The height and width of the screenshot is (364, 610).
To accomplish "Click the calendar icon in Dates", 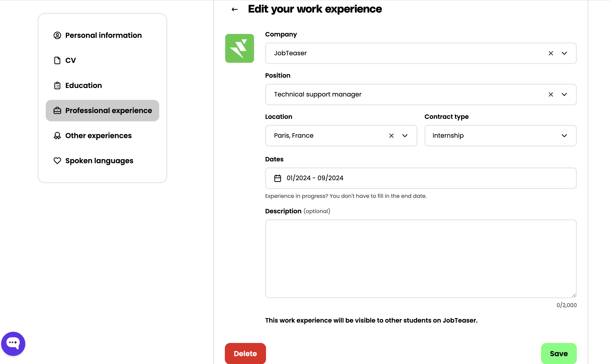I will coord(277,178).
